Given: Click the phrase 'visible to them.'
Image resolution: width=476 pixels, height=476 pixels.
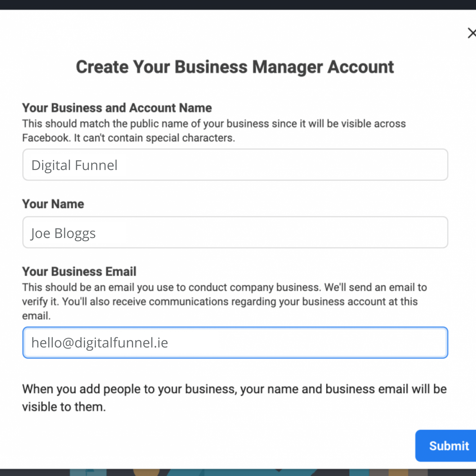Looking at the screenshot, I should click(64, 407).
